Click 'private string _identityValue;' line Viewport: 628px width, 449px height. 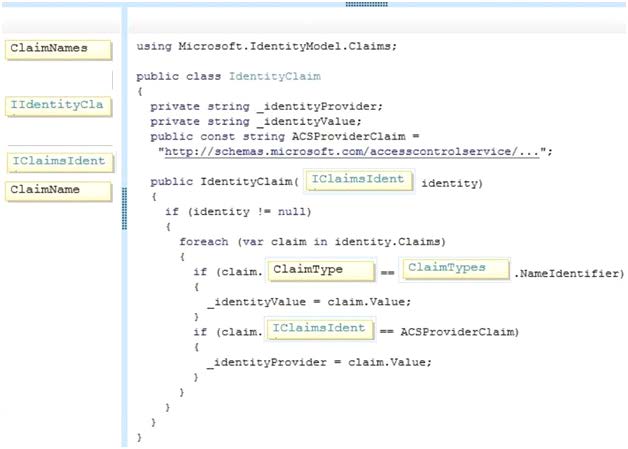point(256,122)
